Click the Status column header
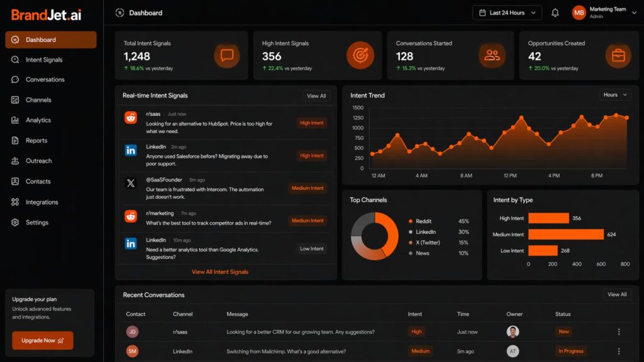Screen dimensions: 644x362 563,314
